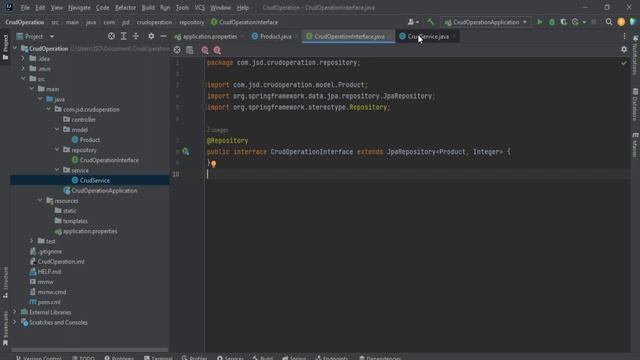
Task: Click the 2 usages hint above @Repository
Action: coord(218,129)
